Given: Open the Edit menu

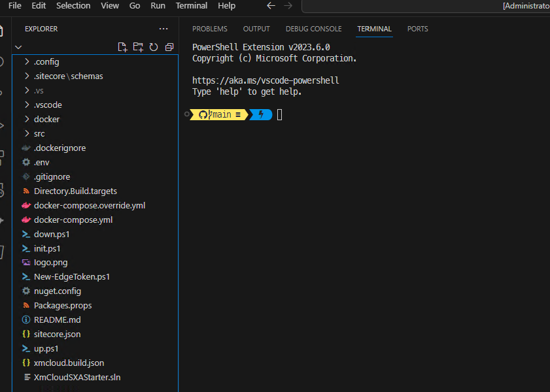Looking at the screenshot, I should (x=39, y=6).
